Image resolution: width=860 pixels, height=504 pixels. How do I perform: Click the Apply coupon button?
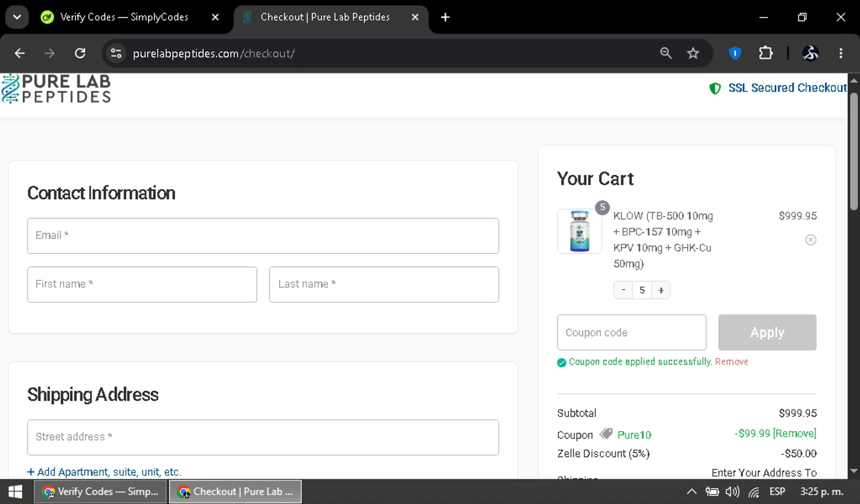tap(767, 333)
